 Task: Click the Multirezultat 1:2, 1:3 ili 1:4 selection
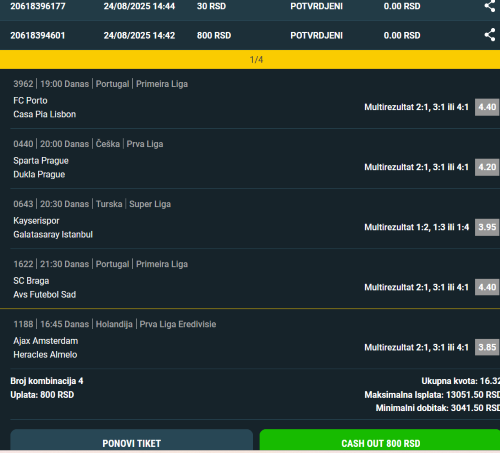[416, 227]
